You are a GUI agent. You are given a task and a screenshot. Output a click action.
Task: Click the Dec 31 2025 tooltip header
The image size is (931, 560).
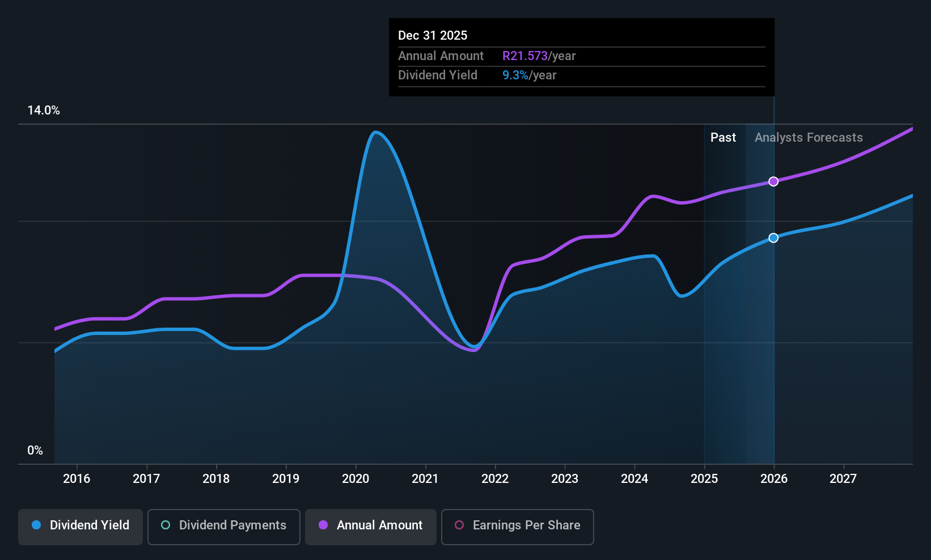(433, 36)
